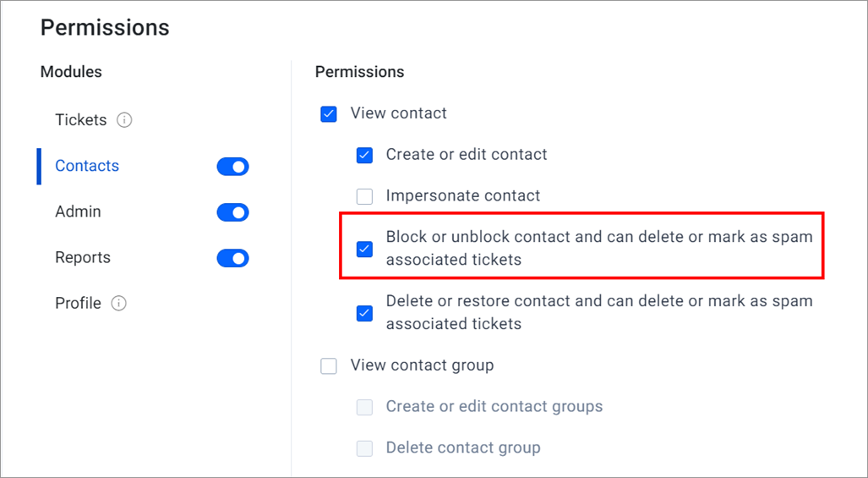The height and width of the screenshot is (478, 868).
Task: Switch to the Reports module
Action: tap(83, 257)
